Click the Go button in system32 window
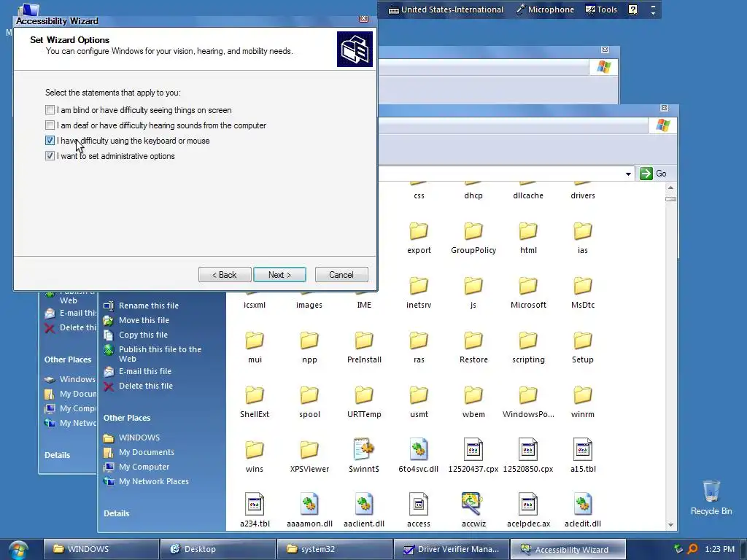This screenshot has height=560, width=747. 653,174
